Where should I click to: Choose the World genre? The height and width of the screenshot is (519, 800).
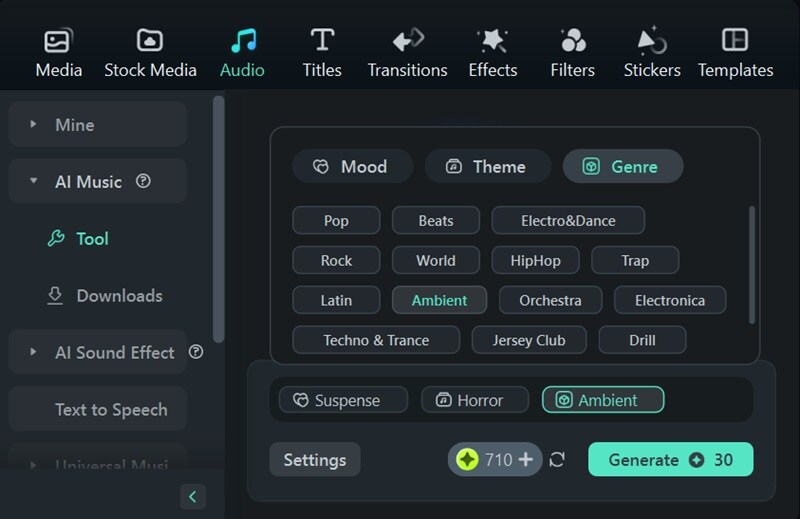tap(436, 260)
